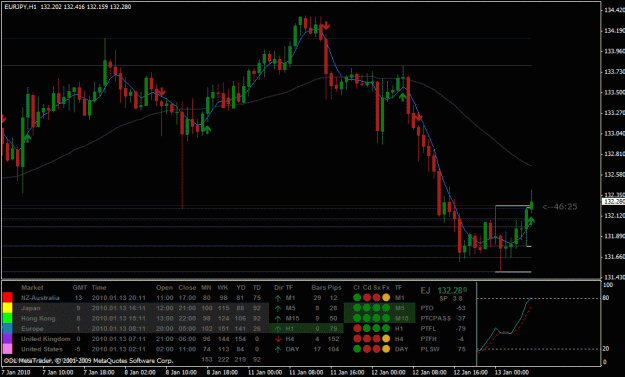
Task: Click the M5 row green direction arrow
Action: [278, 308]
